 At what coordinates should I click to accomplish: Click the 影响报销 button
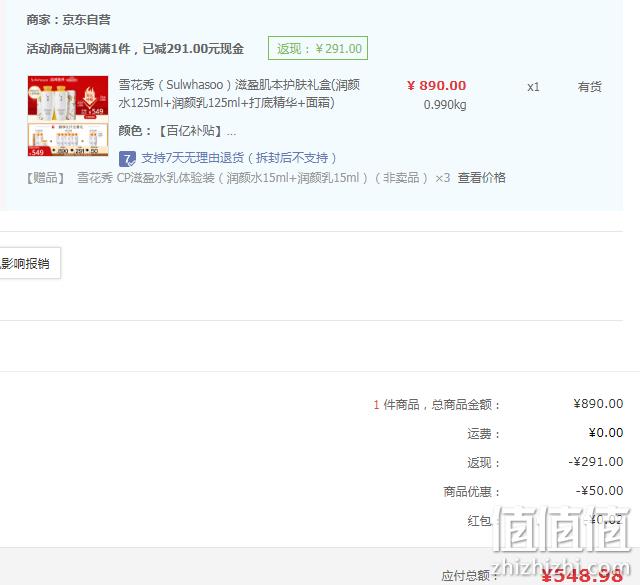(x=29, y=263)
